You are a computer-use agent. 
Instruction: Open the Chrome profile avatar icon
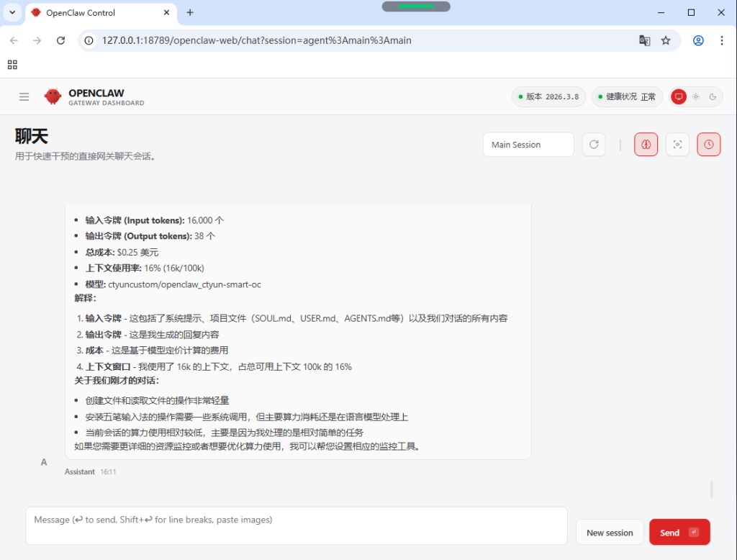tap(698, 40)
